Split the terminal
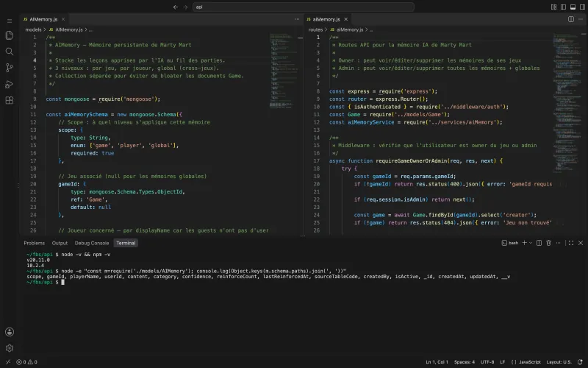Viewport: 588px width, 368px height. (x=539, y=243)
